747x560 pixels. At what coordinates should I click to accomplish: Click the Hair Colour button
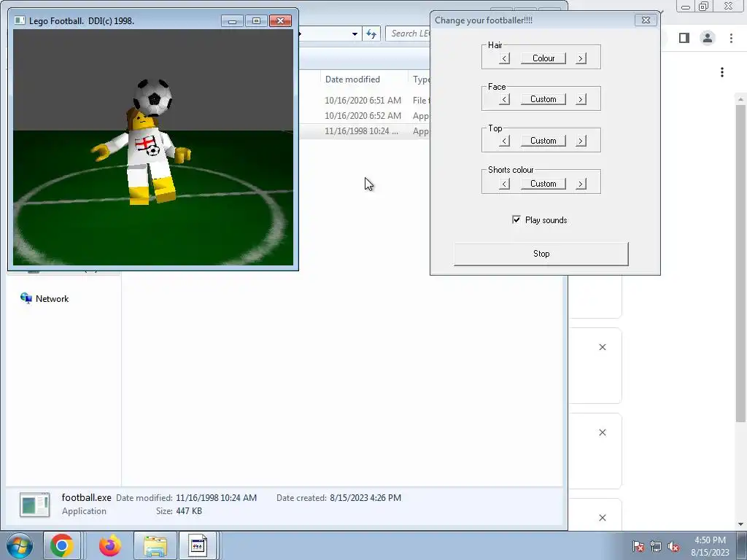tap(543, 58)
